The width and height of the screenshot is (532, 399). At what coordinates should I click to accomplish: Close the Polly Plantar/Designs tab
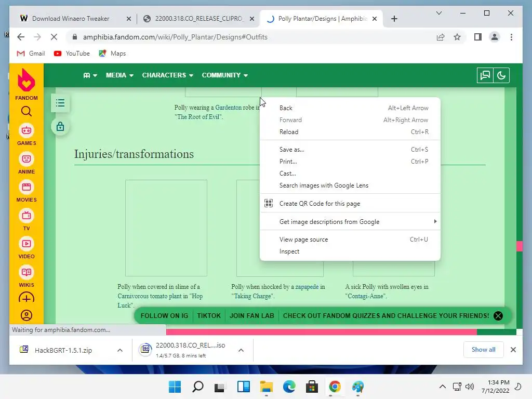point(374,19)
